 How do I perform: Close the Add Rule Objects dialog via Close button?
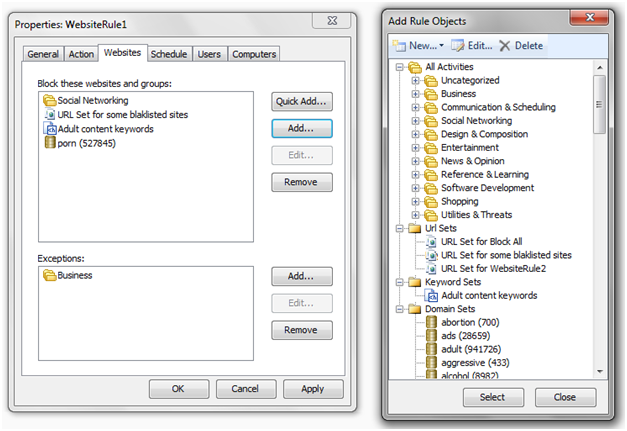565,397
